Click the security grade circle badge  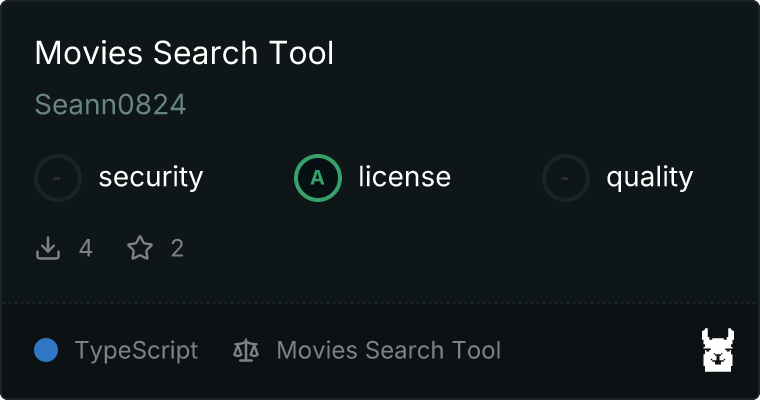click(58, 178)
